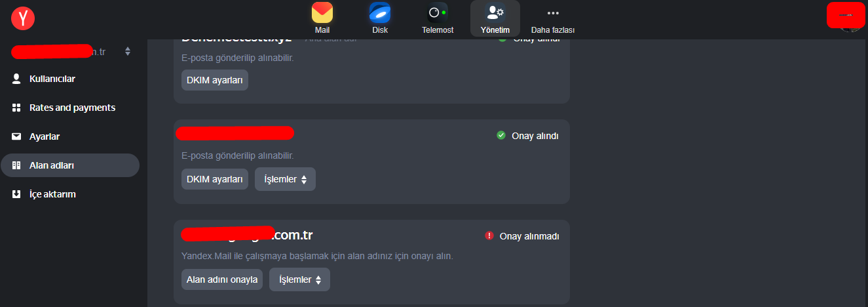
Task: Click the Rates and payments grid icon
Action: point(16,108)
